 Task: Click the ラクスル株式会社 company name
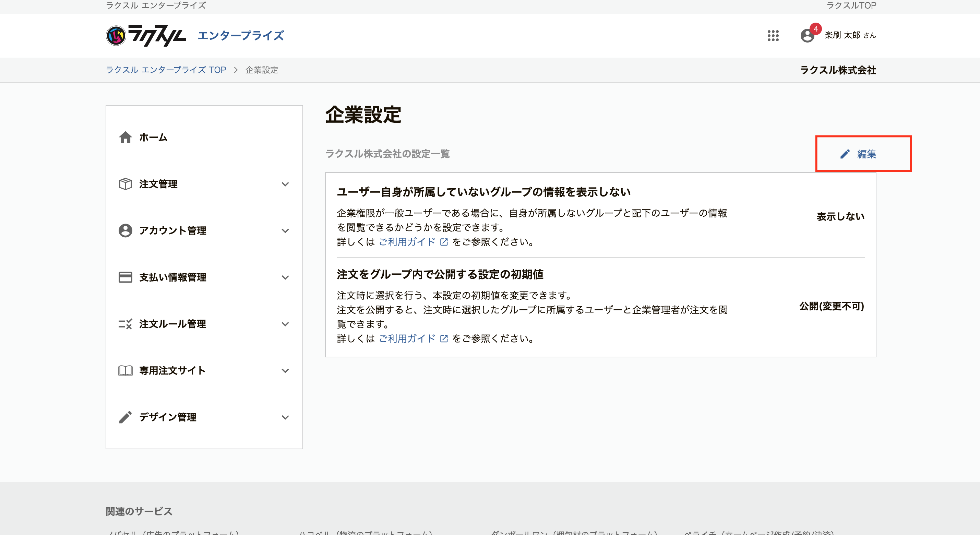838,70
